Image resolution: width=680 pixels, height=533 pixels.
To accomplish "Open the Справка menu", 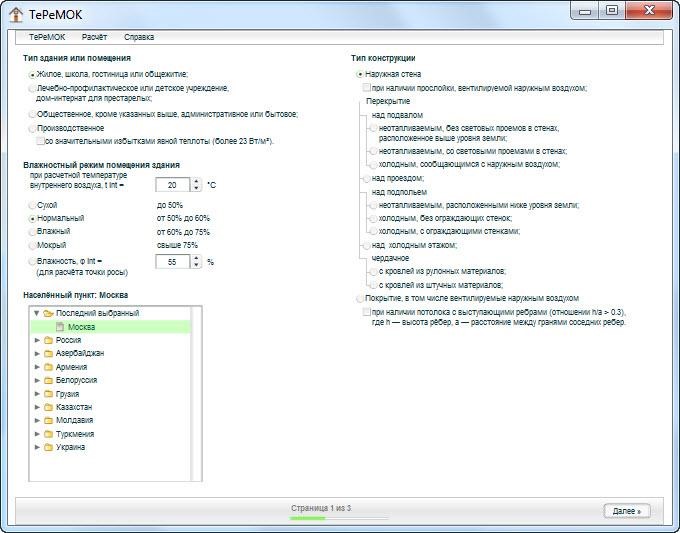I will [139, 37].
